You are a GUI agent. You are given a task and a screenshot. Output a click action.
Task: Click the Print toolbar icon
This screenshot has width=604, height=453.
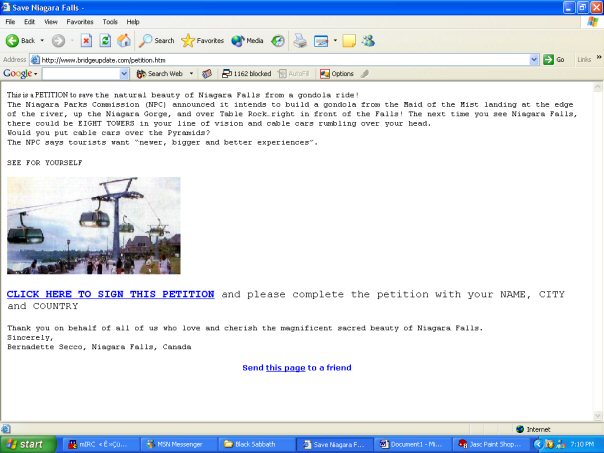[x=299, y=41]
